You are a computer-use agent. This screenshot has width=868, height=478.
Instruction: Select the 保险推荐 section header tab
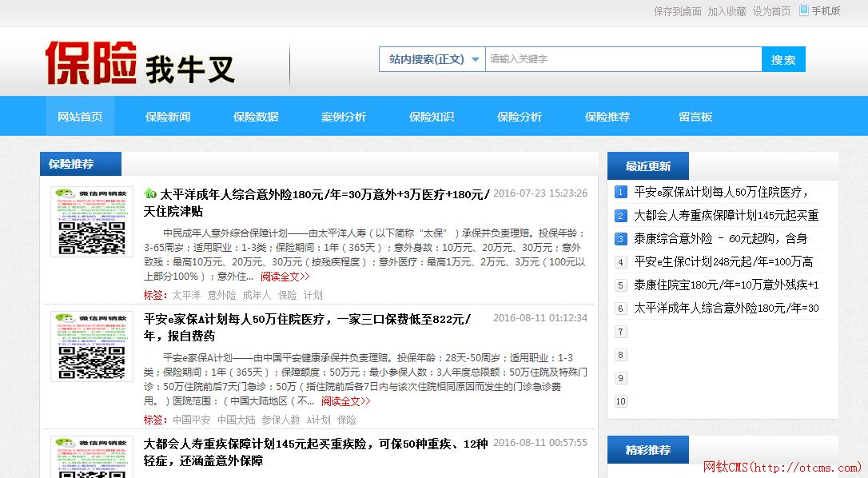point(80,164)
